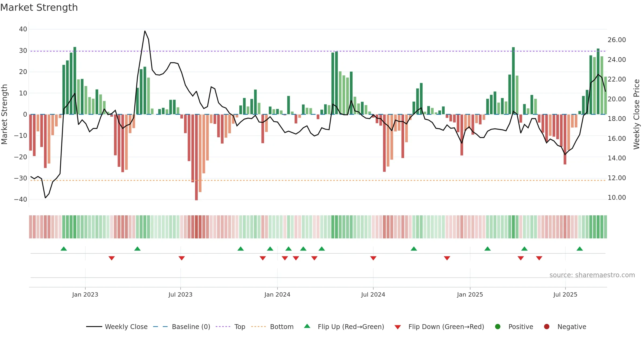Click the purple dotted Top line sample in the legend
Screen dimensions: 644x362
(223, 327)
